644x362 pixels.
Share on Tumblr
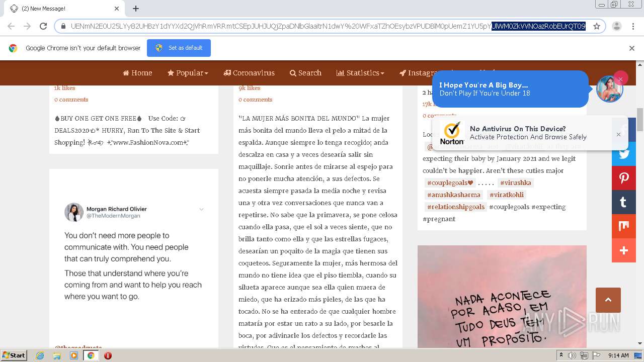pyautogui.click(x=624, y=202)
